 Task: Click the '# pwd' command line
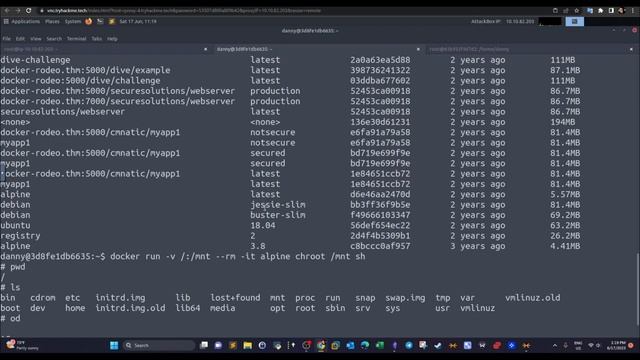coord(13,267)
